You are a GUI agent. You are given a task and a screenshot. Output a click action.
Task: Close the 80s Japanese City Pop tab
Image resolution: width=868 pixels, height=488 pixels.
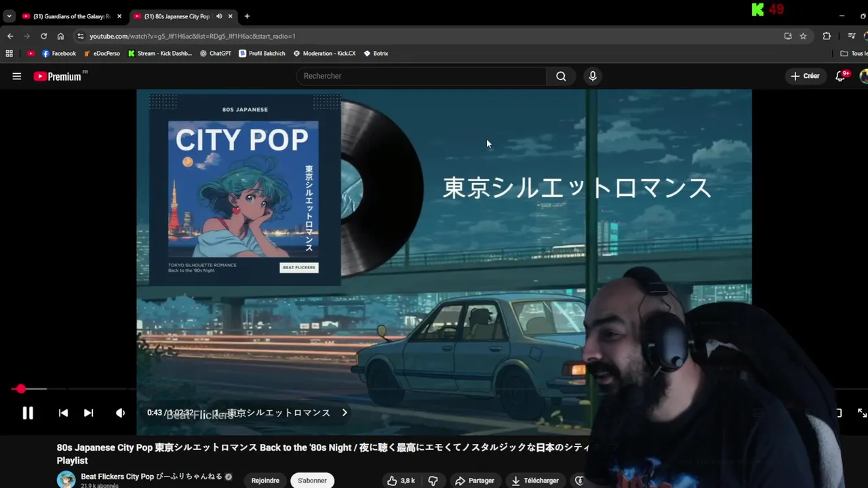tap(231, 16)
